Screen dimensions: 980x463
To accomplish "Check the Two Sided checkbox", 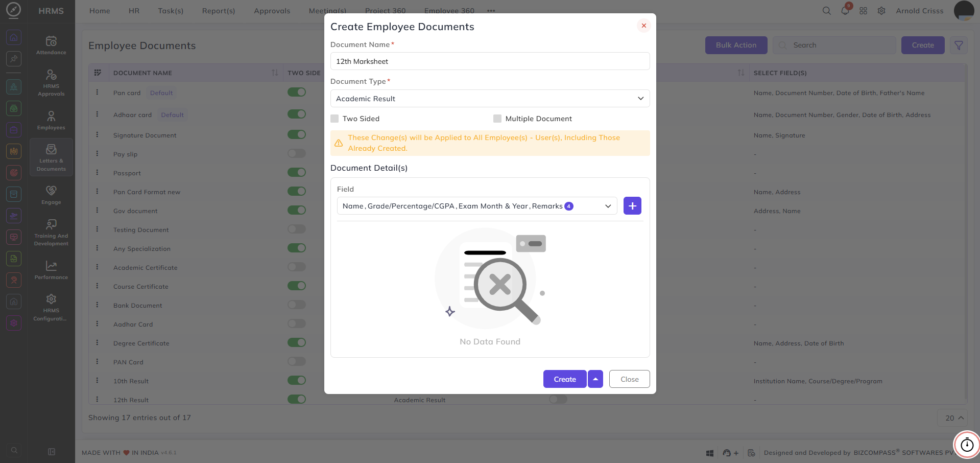I will (334, 119).
